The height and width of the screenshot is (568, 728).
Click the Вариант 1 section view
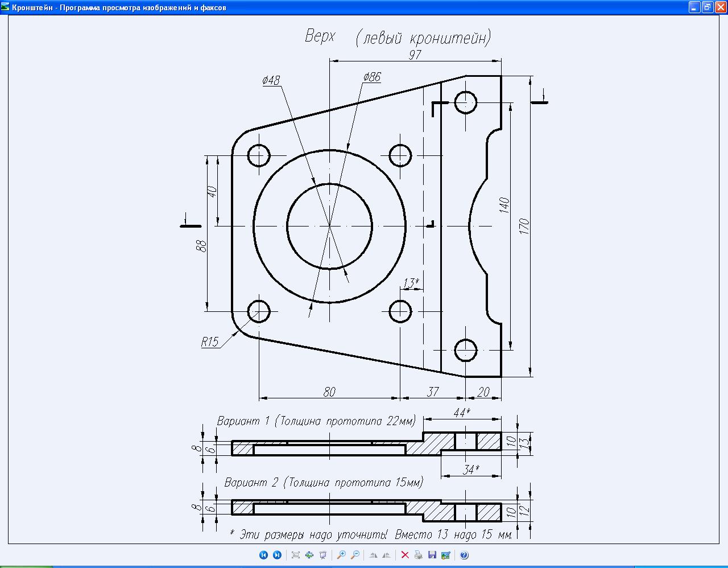(367, 444)
